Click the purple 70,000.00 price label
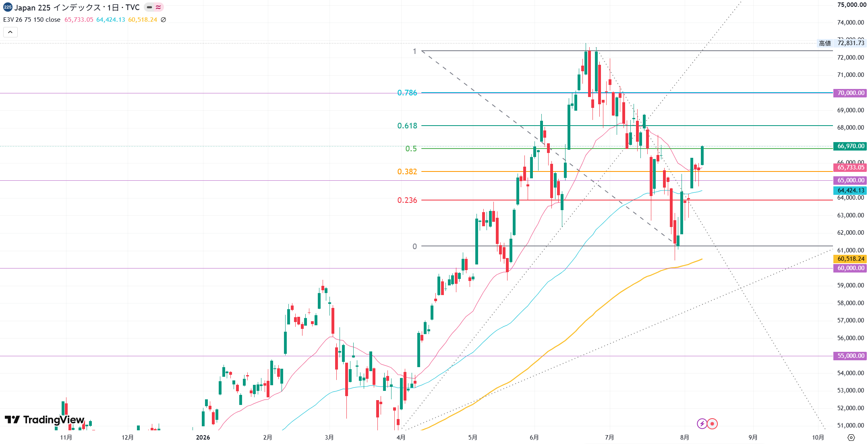The image size is (868, 444). click(851, 93)
